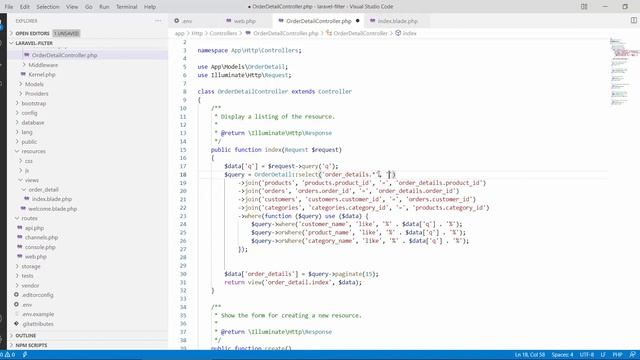Expand the database folder

[x=17, y=122]
